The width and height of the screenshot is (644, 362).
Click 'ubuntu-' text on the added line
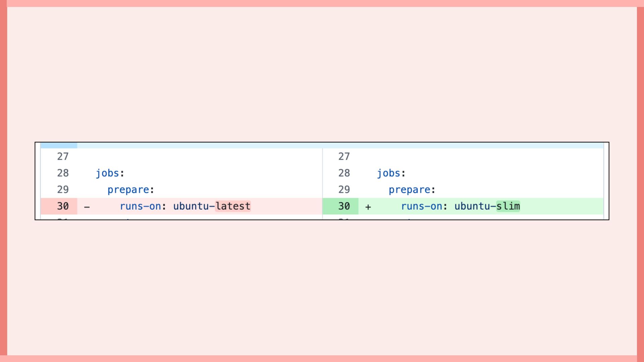(x=475, y=206)
